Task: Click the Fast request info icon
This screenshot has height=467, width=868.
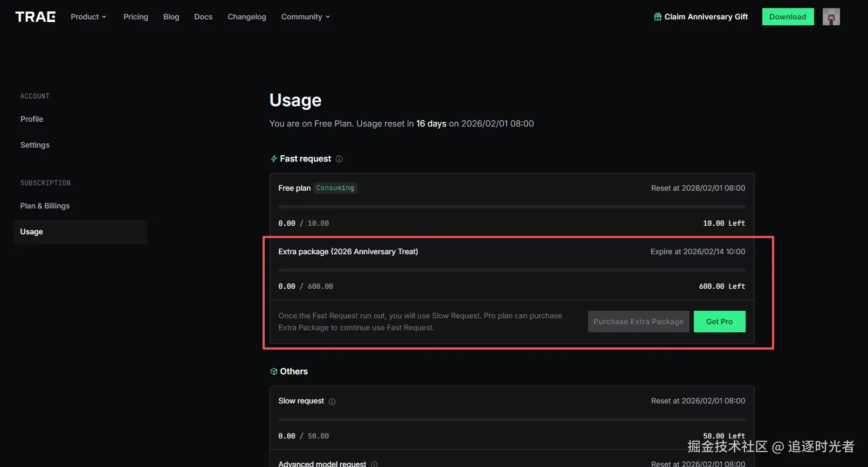Action: (339, 159)
